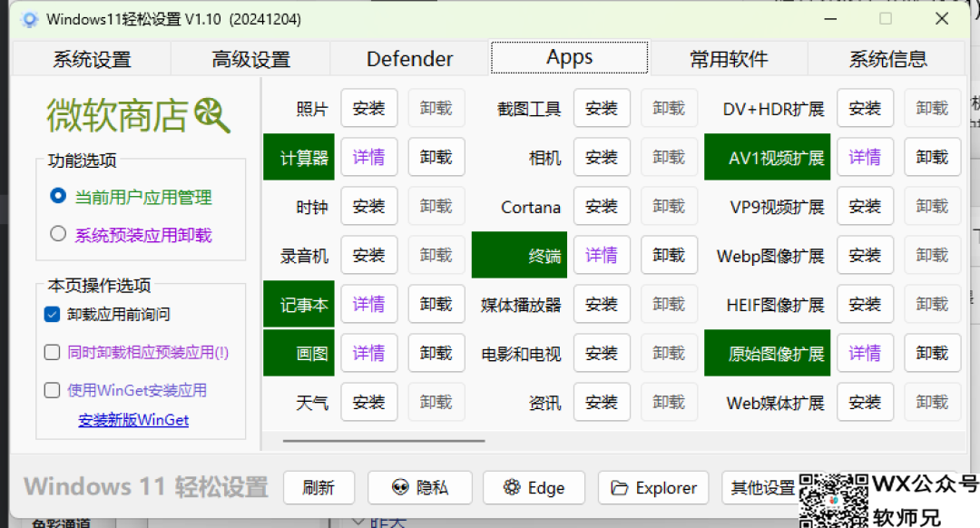Open 画图 details
The width and height of the screenshot is (980, 528).
point(368,353)
